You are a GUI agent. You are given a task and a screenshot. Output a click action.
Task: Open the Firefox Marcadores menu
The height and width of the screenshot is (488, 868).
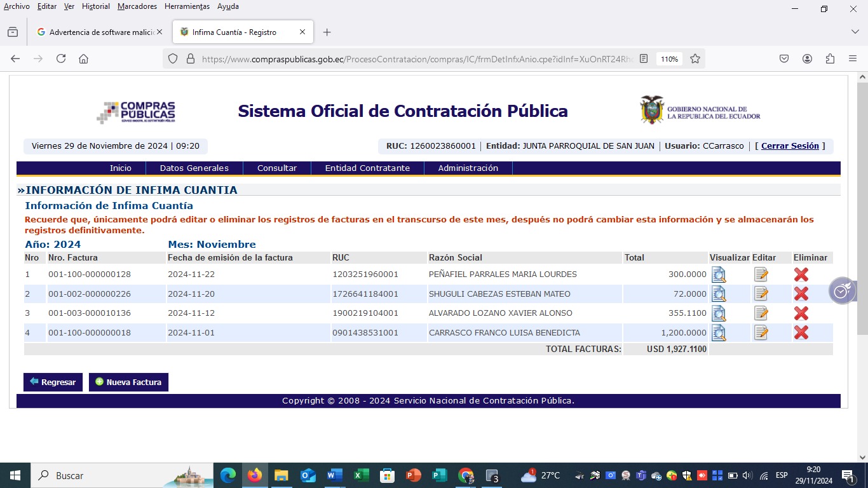137,6
